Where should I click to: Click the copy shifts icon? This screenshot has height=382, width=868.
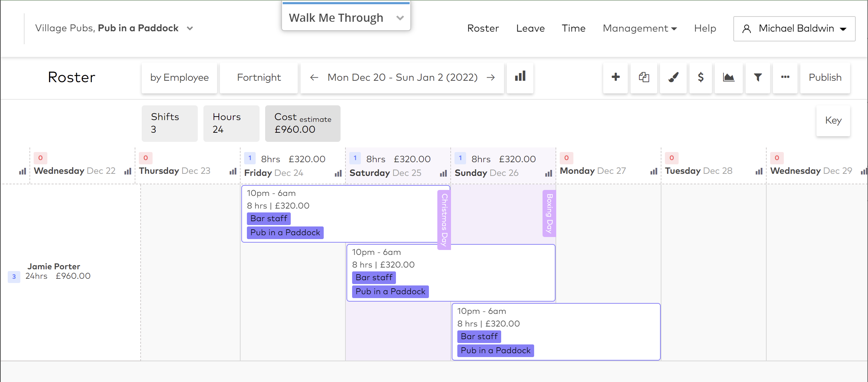point(644,78)
